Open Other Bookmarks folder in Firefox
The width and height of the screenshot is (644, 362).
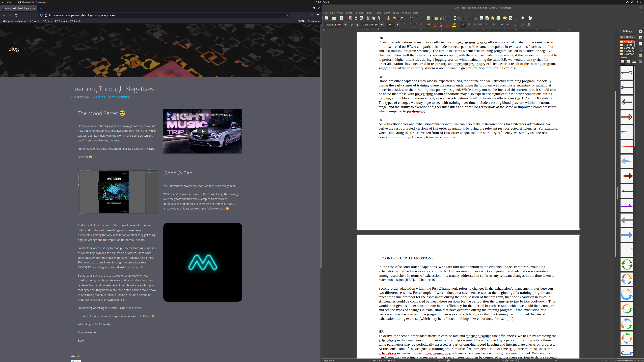(x=308, y=21)
